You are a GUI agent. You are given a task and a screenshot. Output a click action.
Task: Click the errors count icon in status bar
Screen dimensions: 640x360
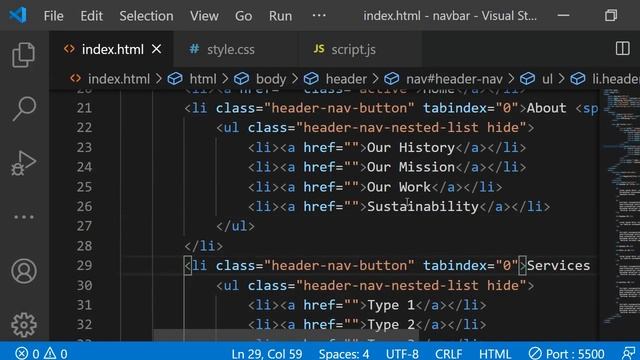[x=27, y=353]
